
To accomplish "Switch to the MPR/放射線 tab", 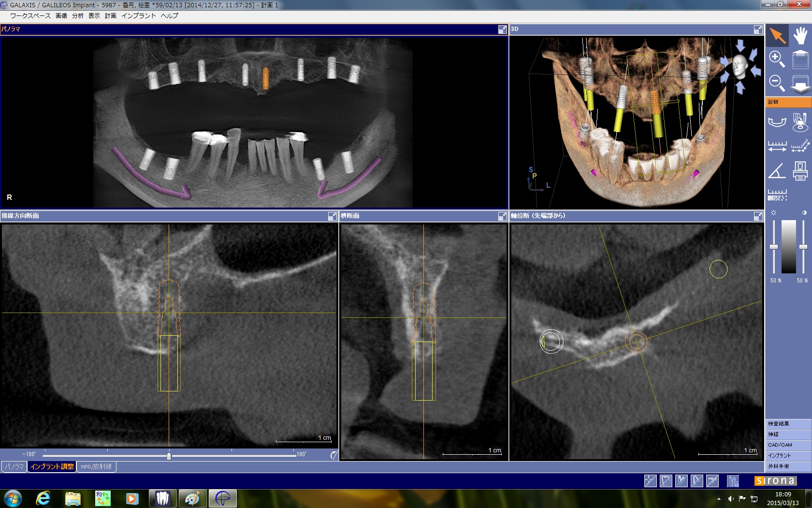I will tap(96, 467).
